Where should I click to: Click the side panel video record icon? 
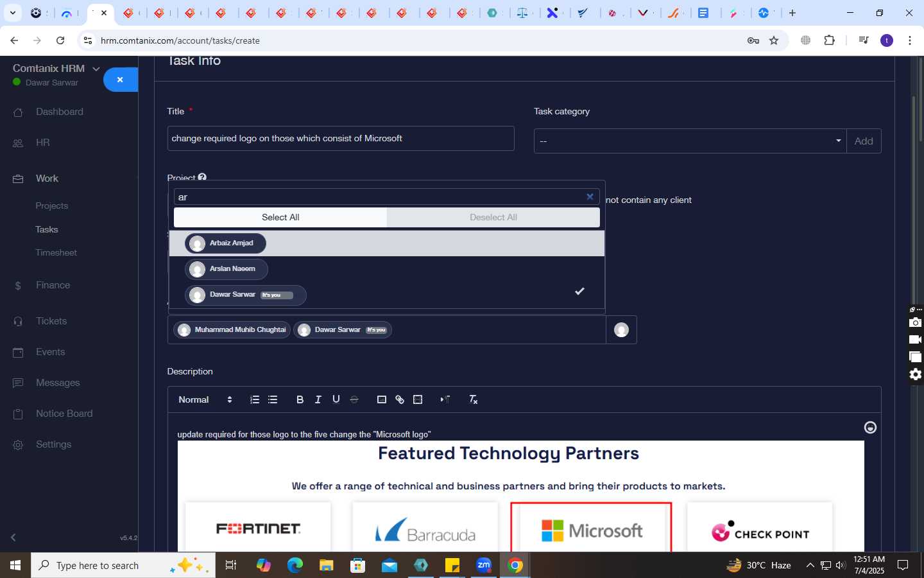pos(916,340)
